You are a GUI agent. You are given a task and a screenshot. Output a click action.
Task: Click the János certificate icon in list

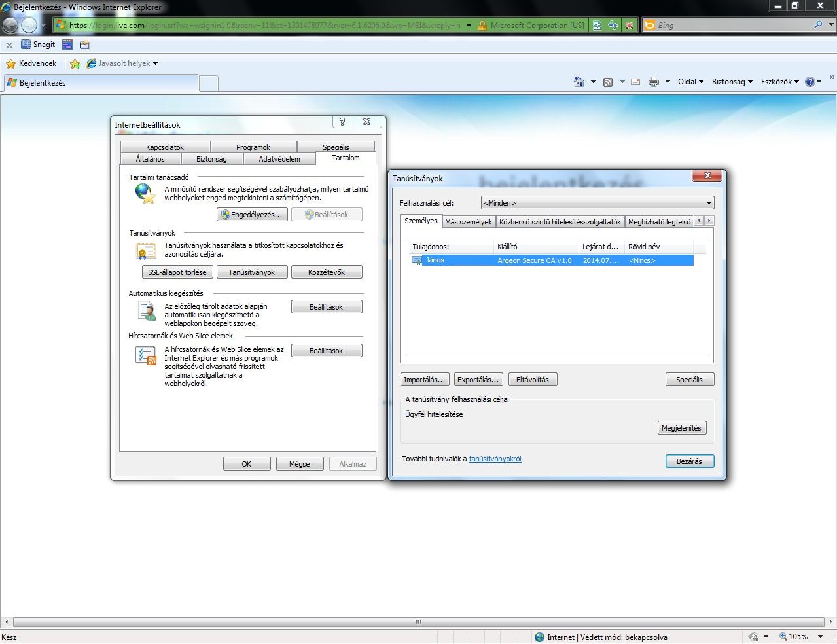coord(417,260)
